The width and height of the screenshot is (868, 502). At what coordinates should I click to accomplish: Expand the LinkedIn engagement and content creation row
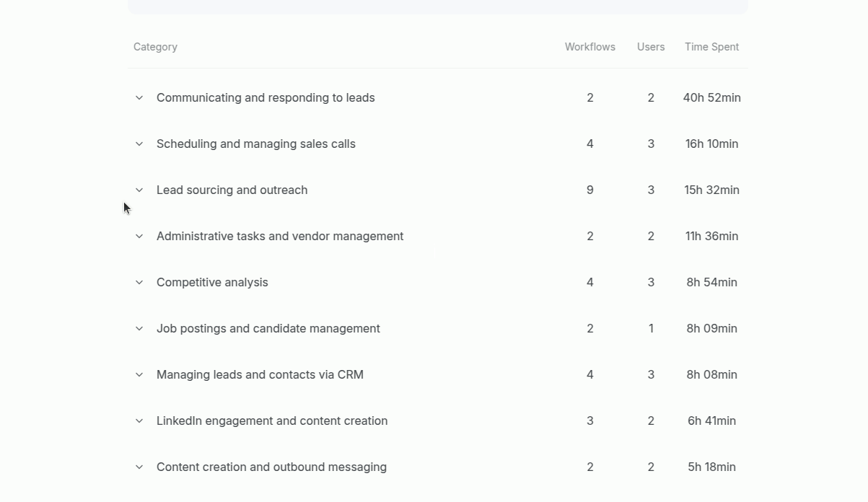click(x=139, y=420)
